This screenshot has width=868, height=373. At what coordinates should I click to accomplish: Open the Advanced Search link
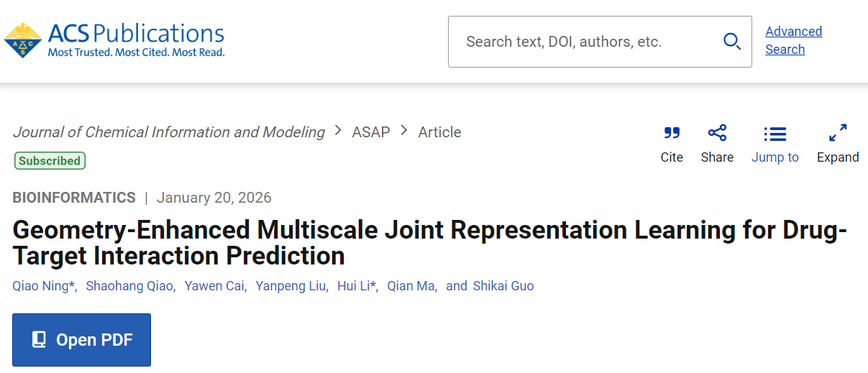pos(793,40)
